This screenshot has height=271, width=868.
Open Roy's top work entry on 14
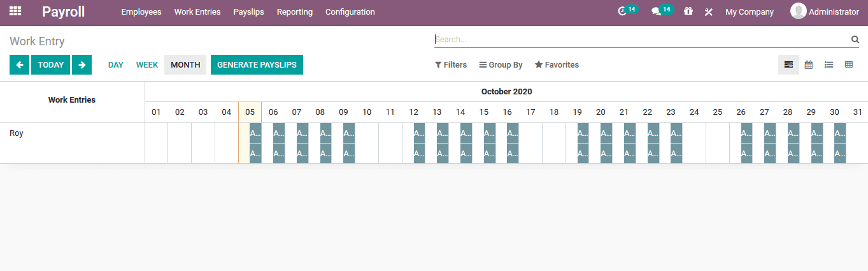[466, 133]
